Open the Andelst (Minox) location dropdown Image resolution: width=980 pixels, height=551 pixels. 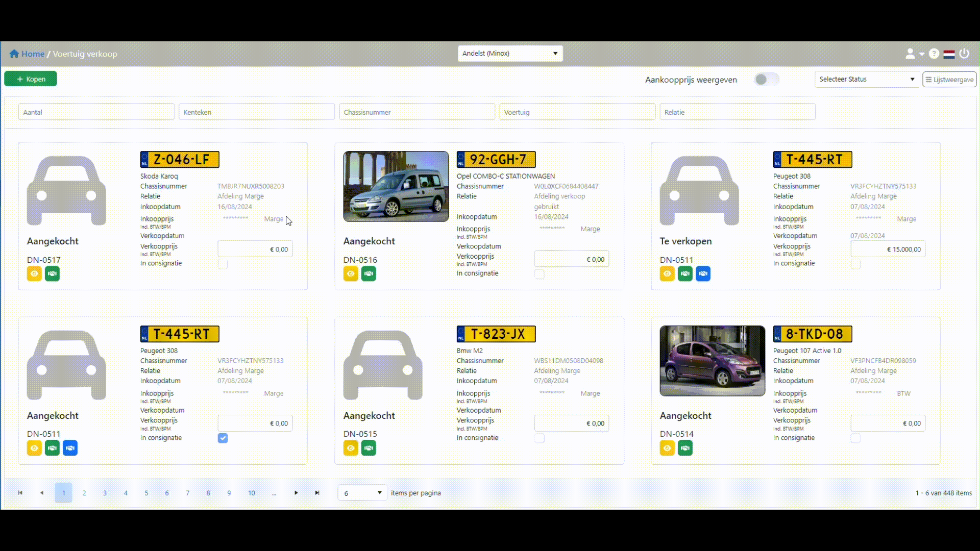[x=510, y=54]
